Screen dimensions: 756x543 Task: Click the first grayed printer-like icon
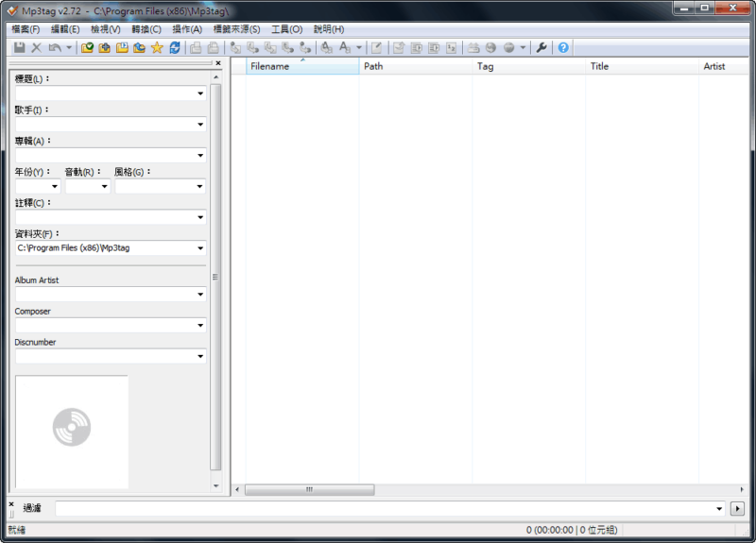pyautogui.click(x=196, y=48)
